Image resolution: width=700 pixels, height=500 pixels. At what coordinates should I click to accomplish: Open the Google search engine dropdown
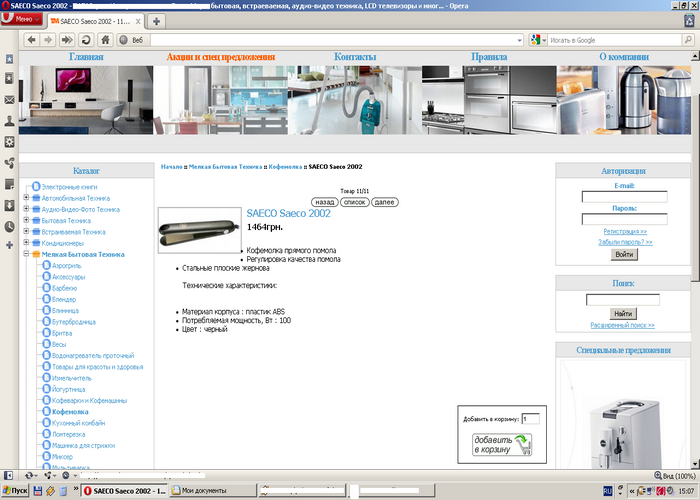point(538,40)
